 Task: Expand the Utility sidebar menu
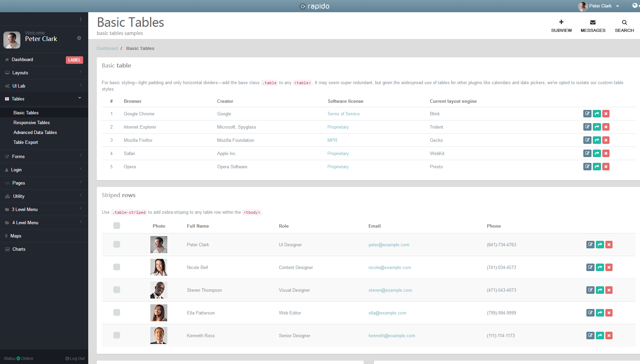(x=44, y=196)
